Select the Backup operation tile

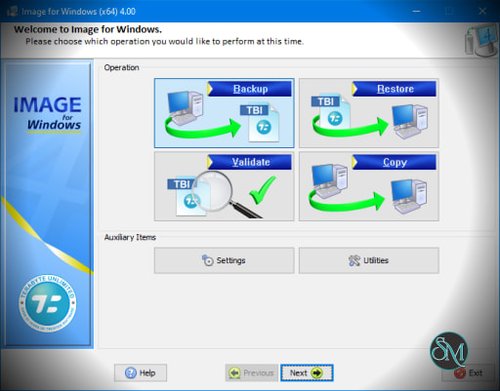click(x=224, y=113)
